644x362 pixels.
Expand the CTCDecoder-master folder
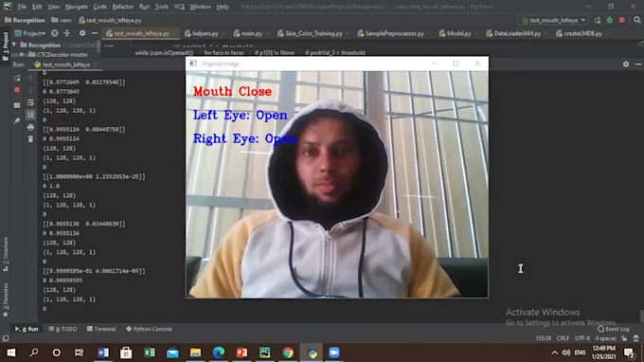pyautogui.click(x=22, y=54)
